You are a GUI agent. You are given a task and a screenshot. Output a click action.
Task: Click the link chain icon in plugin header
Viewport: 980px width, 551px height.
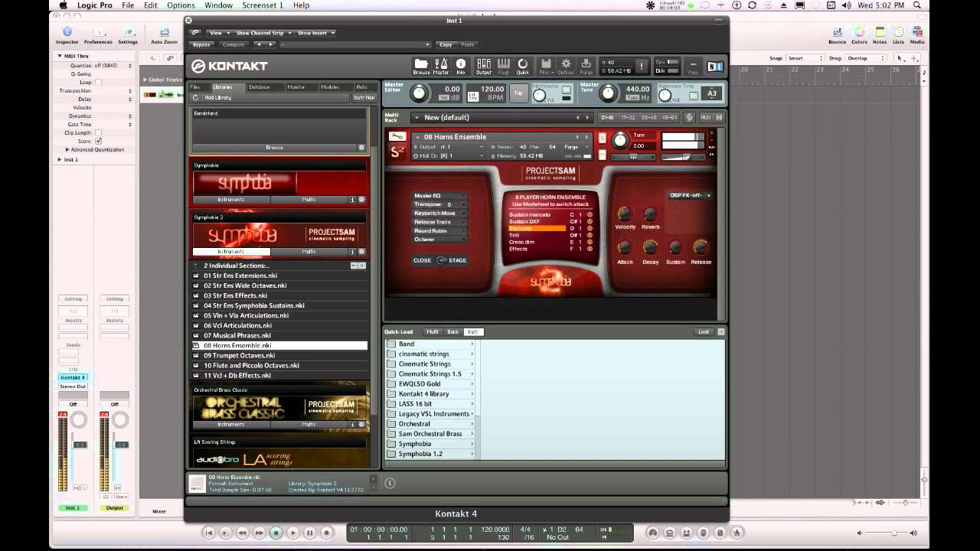(195, 33)
